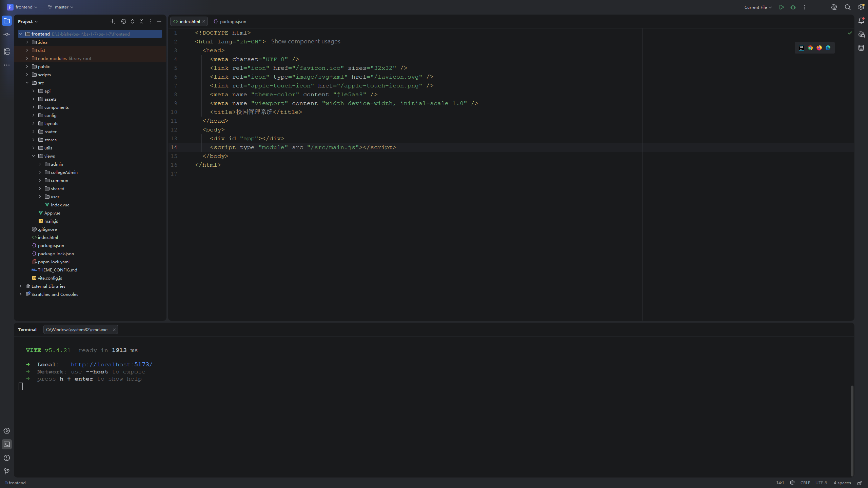Select opened file in Project tree
The image size is (868, 488).
pos(124,21)
